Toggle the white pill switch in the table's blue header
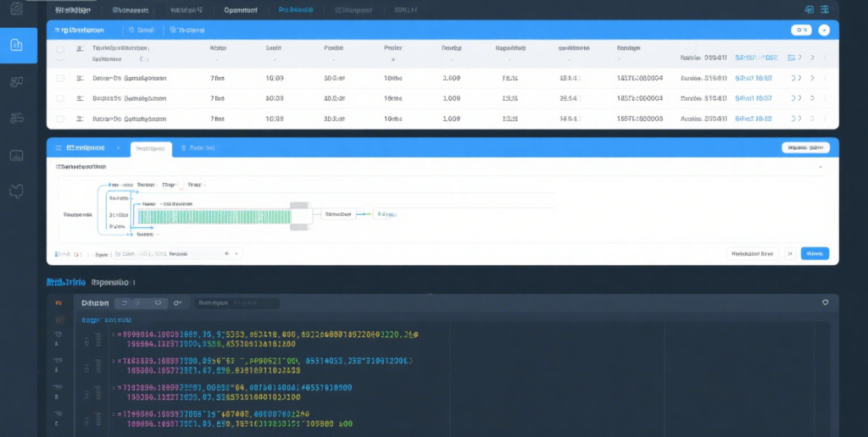868x437 pixels. tap(800, 30)
